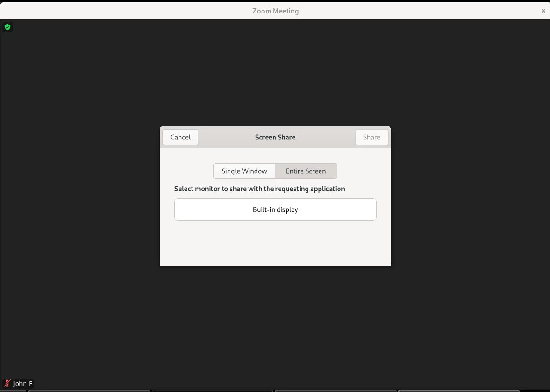
Task: Click the John F participant name label
Action: click(22, 384)
